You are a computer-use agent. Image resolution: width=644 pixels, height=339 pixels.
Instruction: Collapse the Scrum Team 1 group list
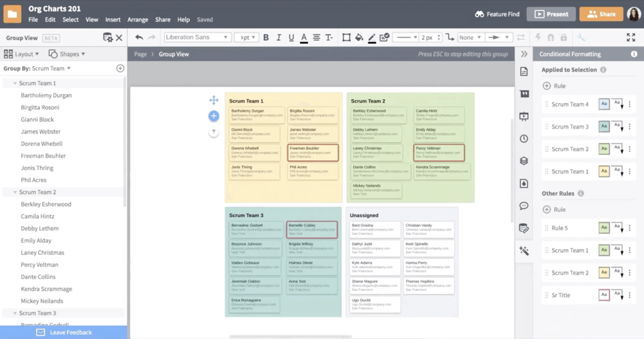point(13,83)
